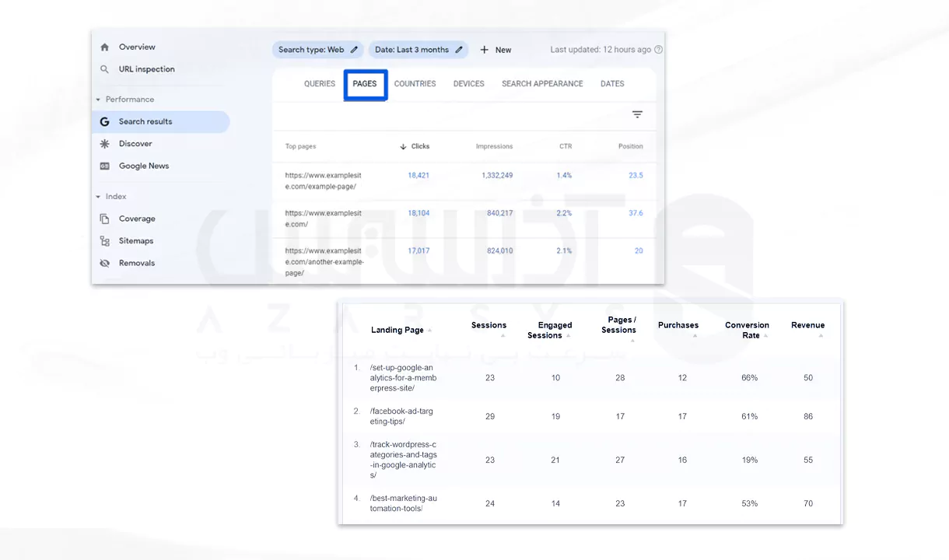Sort by Landing Page column header
949x560 pixels.
click(x=397, y=330)
